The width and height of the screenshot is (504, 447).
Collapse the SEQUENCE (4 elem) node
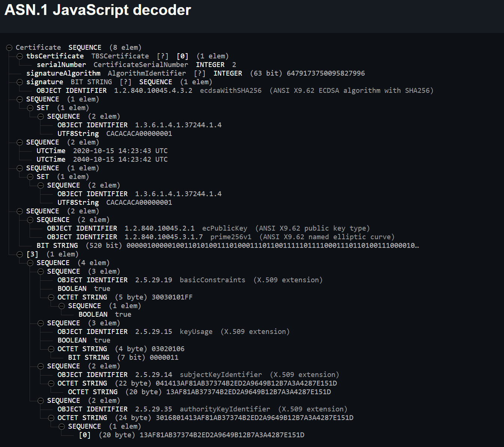pyautogui.click(x=30, y=263)
